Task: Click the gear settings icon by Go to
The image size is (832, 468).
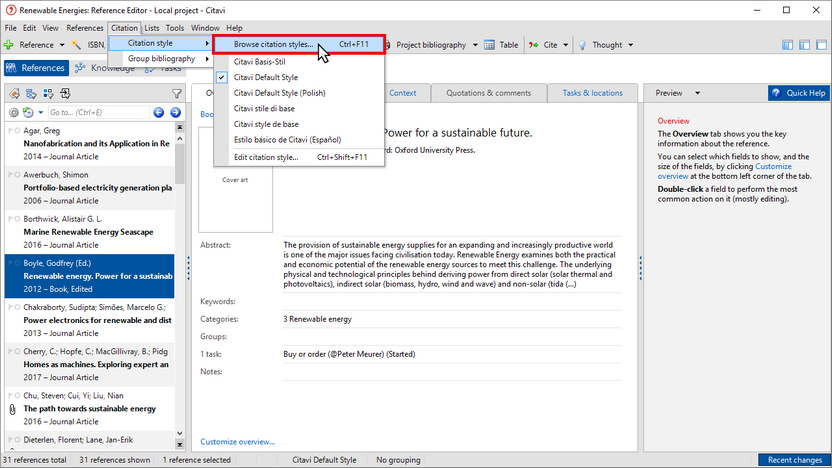Action: pos(14,112)
